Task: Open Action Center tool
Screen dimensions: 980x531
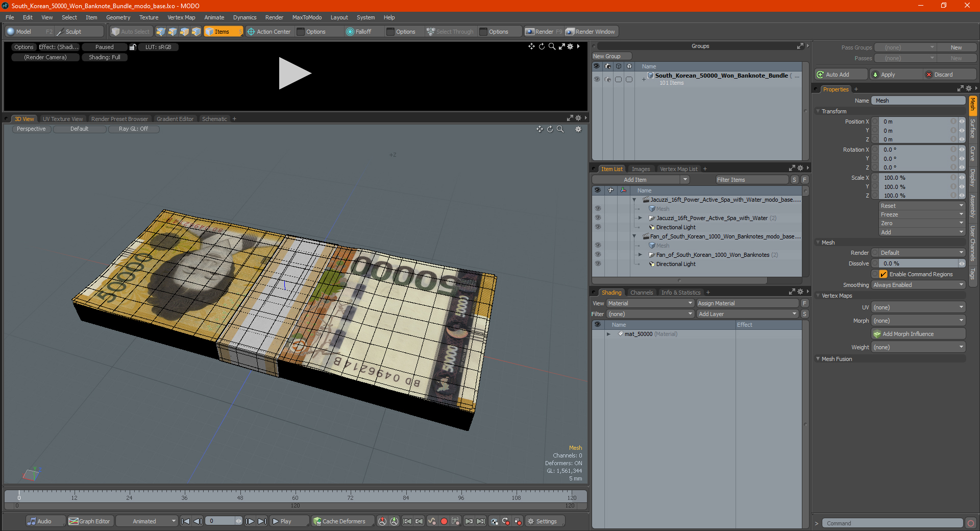Action: (x=269, y=32)
